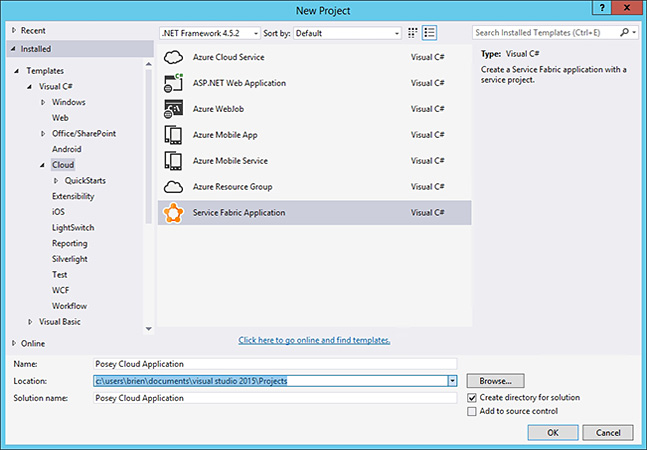Open the dialog Help question mark
This screenshot has height=450, width=647.
point(602,8)
